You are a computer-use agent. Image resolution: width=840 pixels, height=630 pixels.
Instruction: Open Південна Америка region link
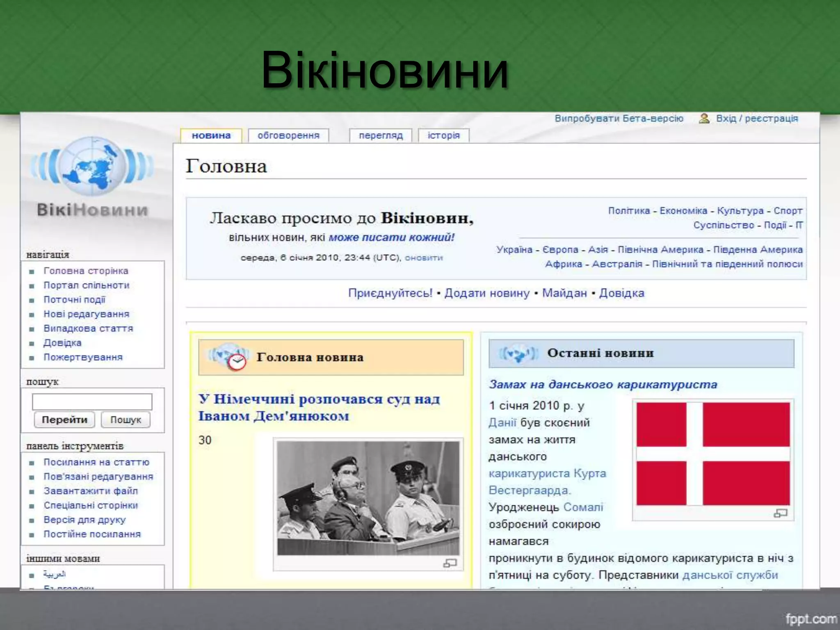758,250
